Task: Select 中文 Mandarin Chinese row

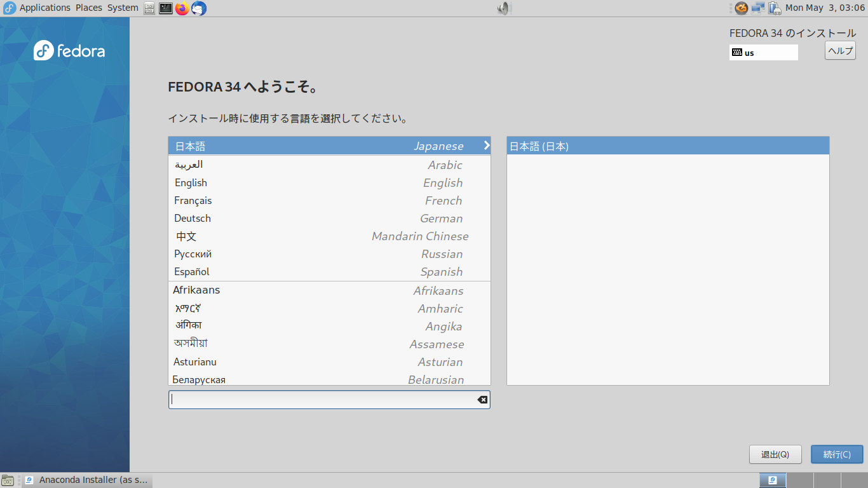Action: tap(329, 236)
